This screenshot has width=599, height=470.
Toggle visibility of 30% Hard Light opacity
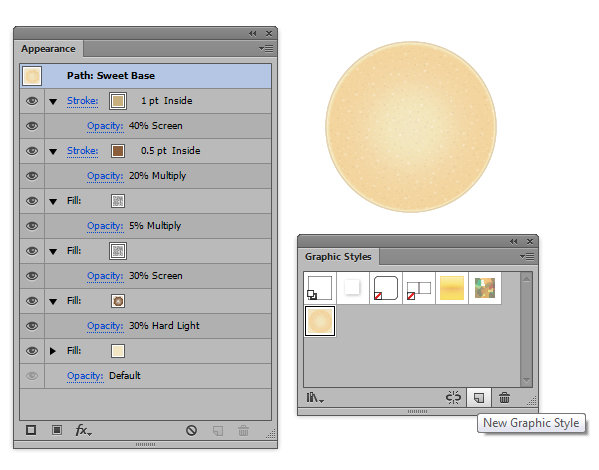(x=32, y=326)
